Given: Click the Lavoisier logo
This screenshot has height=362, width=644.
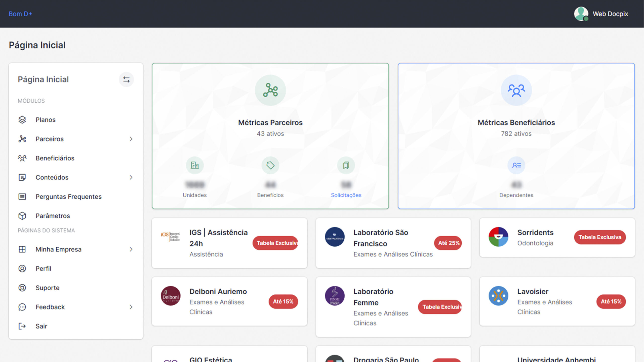Looking at the screenshot, I should click(498, 296).
